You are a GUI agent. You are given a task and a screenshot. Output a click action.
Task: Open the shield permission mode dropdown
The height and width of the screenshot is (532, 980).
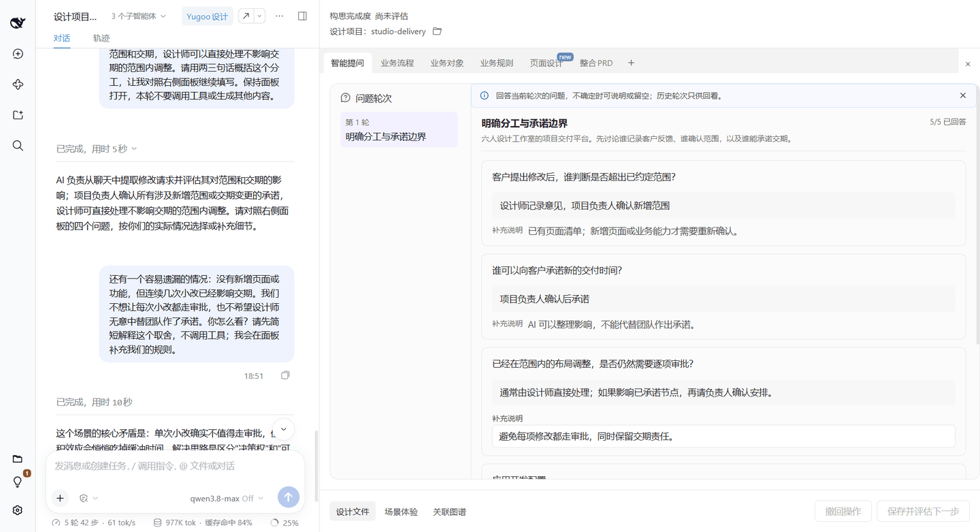point(88,498)
